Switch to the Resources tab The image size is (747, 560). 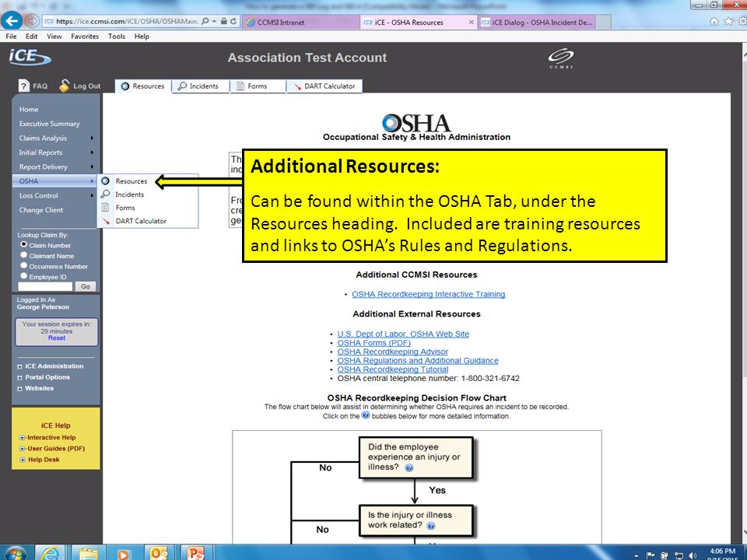pos(142,86)
